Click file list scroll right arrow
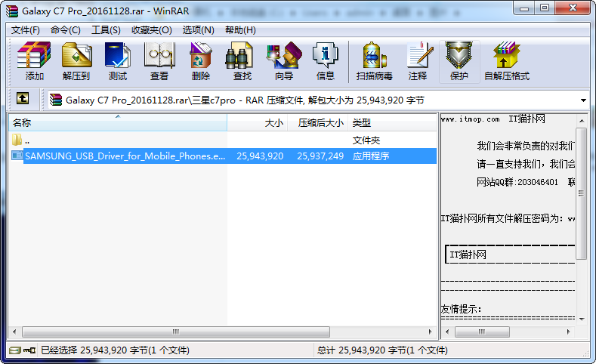The width and height of the screenshot is (596, 364). click(431, 332)
